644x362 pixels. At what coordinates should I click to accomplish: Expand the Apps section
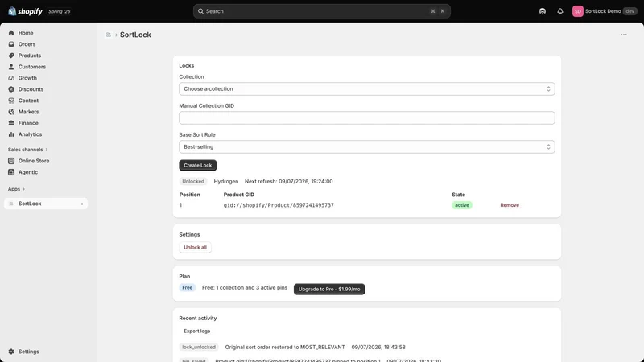[16, 189]
